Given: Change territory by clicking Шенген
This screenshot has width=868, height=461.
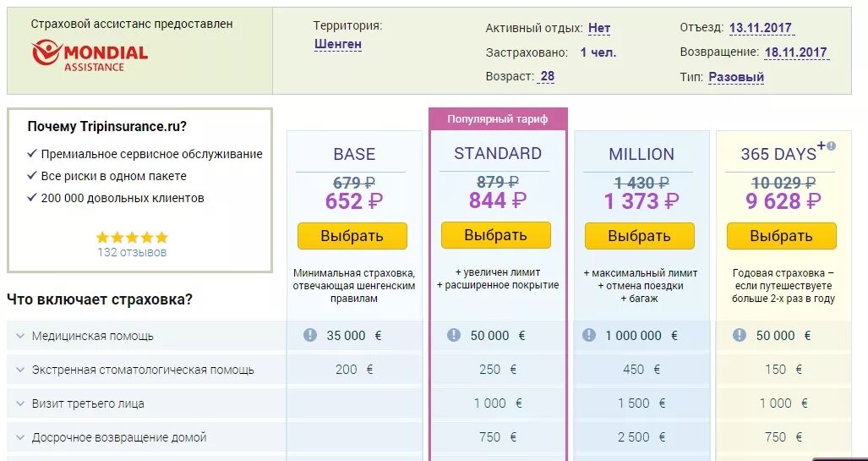Looking at the screenshot, I should [x=338, y=44].
